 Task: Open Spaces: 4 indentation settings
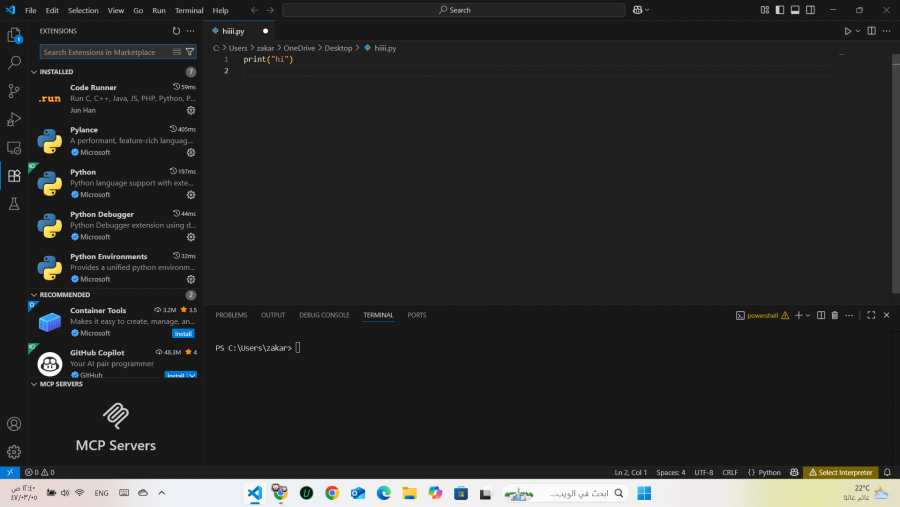tap(671, 472)
